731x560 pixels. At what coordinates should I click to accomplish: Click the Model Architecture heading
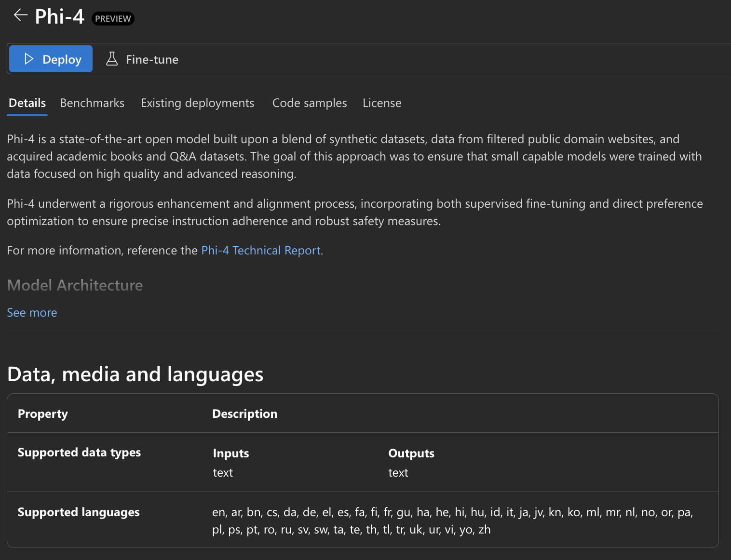pos(75,285)
